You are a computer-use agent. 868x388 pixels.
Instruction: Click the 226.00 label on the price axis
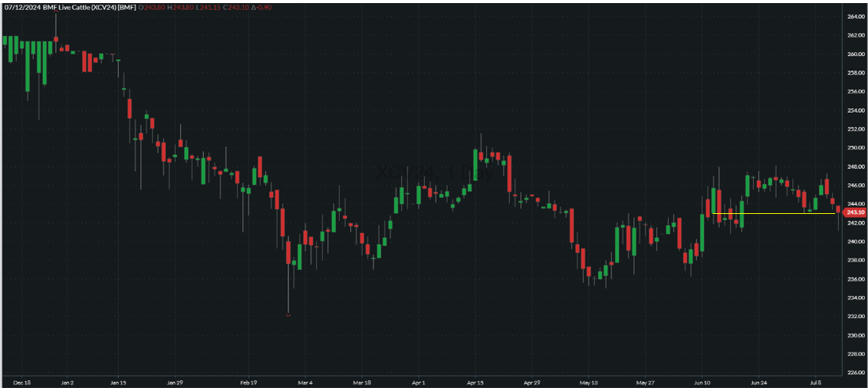[856, 373]
